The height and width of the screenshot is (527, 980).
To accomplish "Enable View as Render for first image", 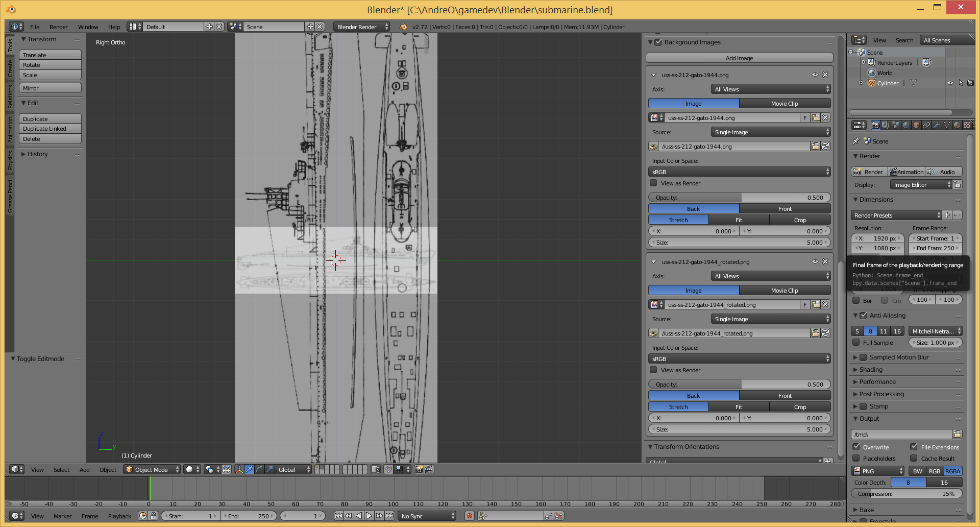I will [653, 183].
